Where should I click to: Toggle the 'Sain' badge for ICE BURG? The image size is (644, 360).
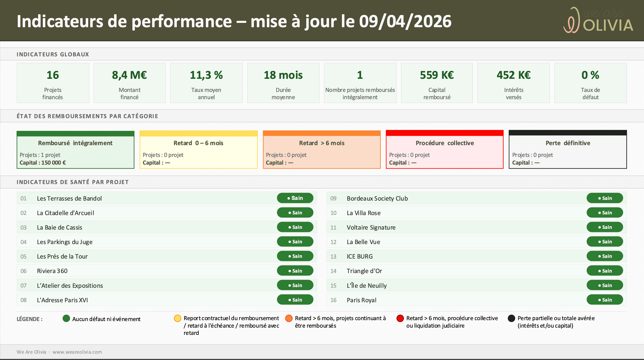tap(605, 256)
